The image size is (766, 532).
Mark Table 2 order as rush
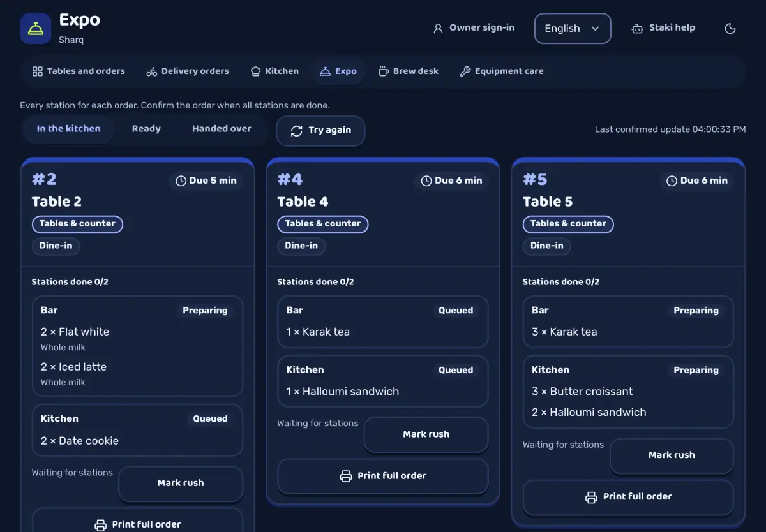(x=181, y=484)
